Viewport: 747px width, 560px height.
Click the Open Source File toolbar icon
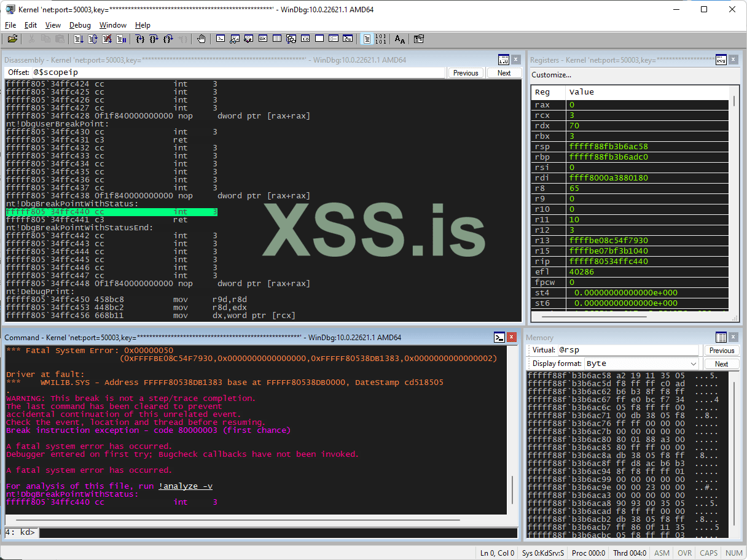12,39
